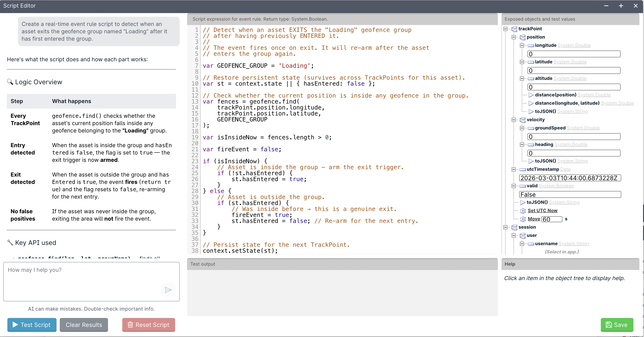Click the velocity object icon
This screenshot has height=337, width=644.
522,120
